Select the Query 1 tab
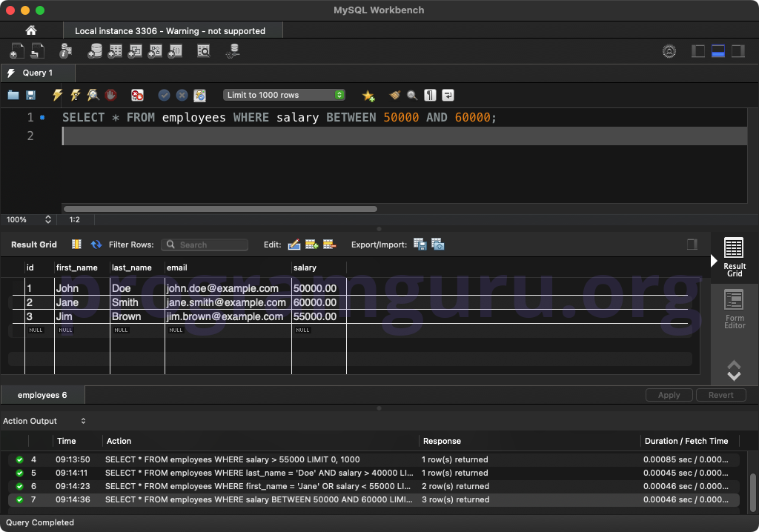The width and height of the screenshot is (759, 532). coord(38,73)
